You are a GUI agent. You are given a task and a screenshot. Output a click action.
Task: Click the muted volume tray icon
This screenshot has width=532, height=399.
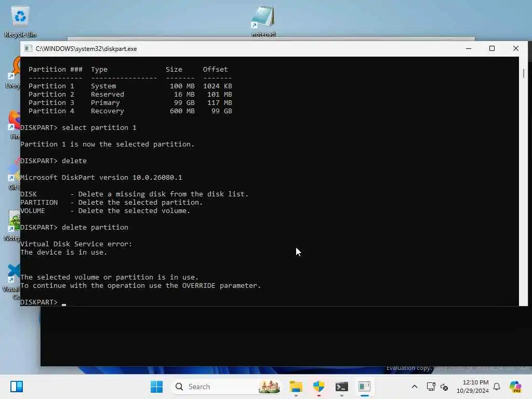tap(444, 387)
